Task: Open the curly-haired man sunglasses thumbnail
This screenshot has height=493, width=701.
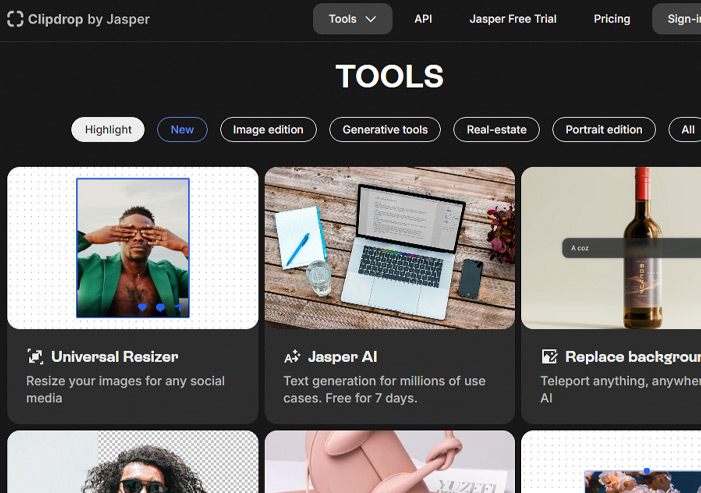Action: coord(133,462)
